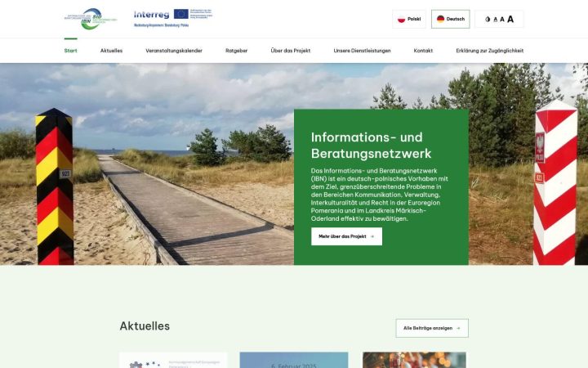Open the Kontakt page

423,51
